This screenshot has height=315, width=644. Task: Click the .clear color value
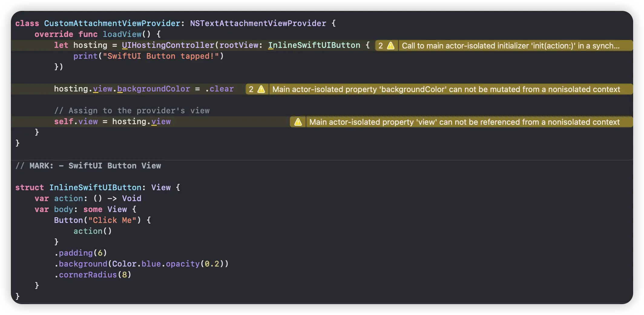point(219,89)
